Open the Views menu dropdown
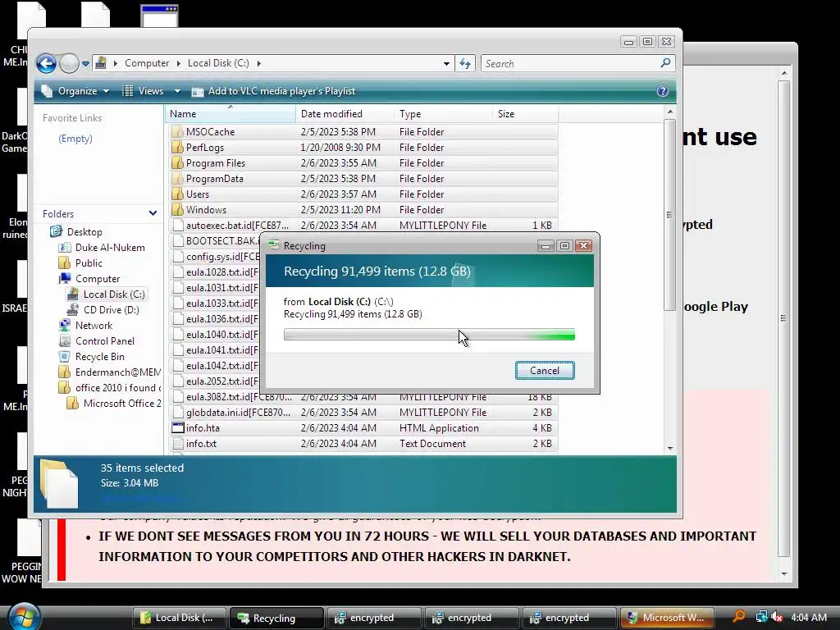Screen dimensions: 840x630 [x=177, y=91]
